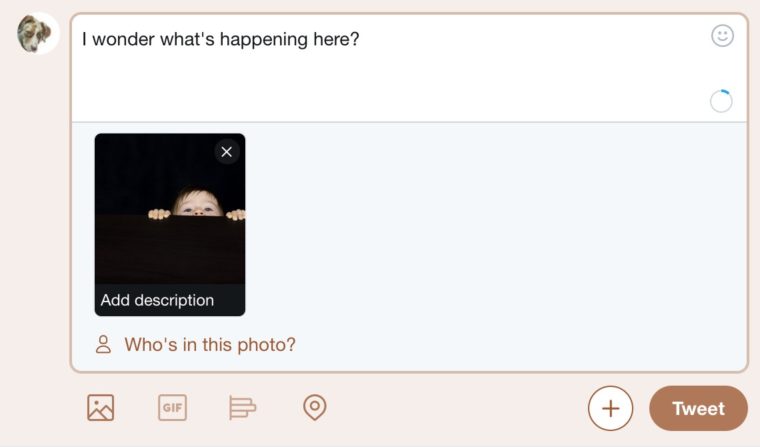Click the empty media panel beside the photo
This screenshot has height=447, width=760.
click(x=494, y=224)
